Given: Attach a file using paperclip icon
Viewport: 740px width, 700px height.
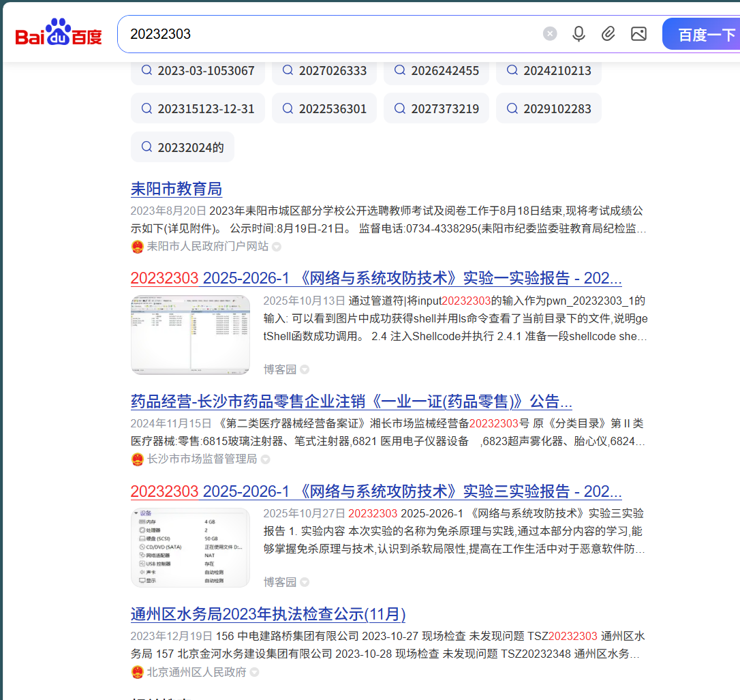Looking at the screenshot, I should click(x=608, y=34).
